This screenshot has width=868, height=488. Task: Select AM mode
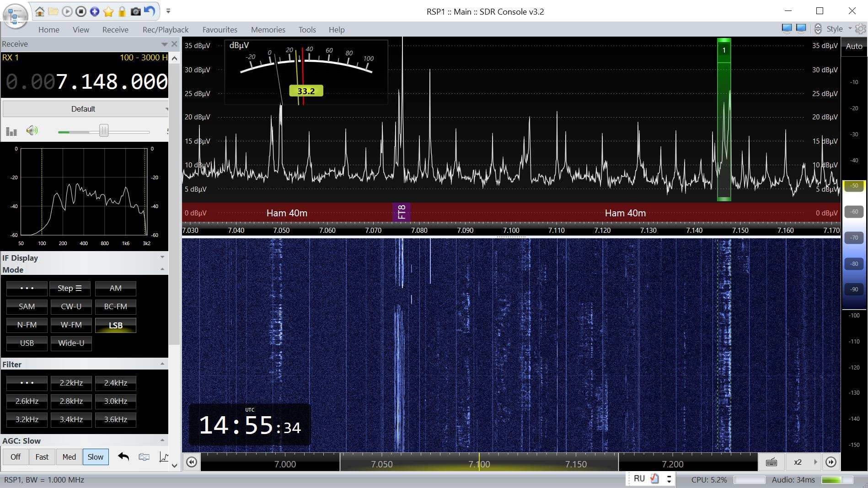[x=116, y=288]
